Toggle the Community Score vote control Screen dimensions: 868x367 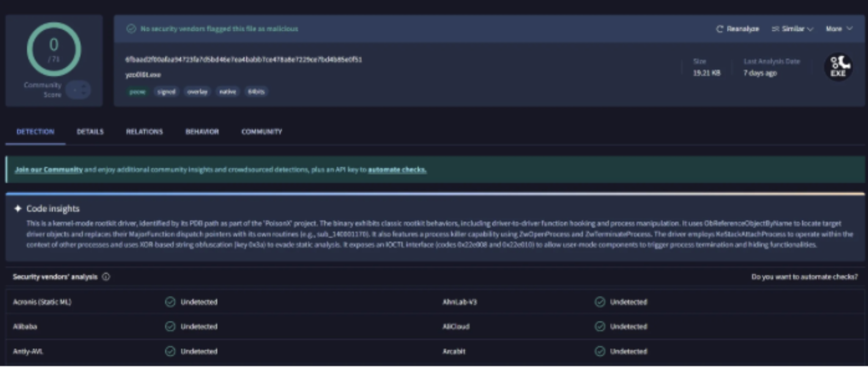coord(78,90)
